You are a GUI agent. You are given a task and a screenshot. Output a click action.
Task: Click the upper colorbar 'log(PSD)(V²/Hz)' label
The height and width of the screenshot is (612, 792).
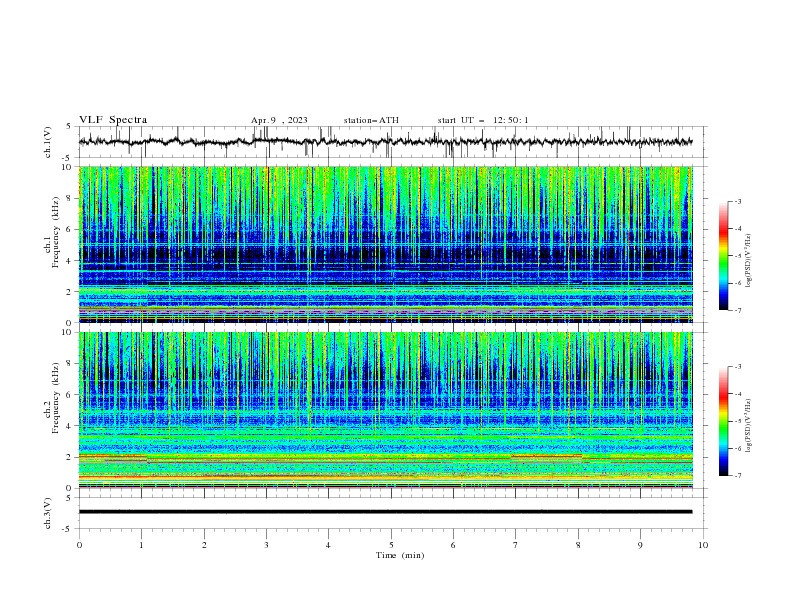point(749,261)
